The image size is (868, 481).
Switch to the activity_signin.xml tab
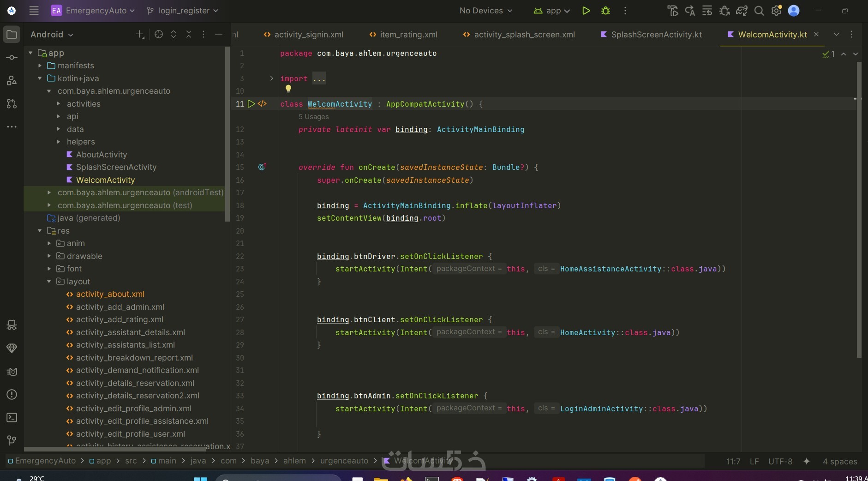tap(308, 35)
